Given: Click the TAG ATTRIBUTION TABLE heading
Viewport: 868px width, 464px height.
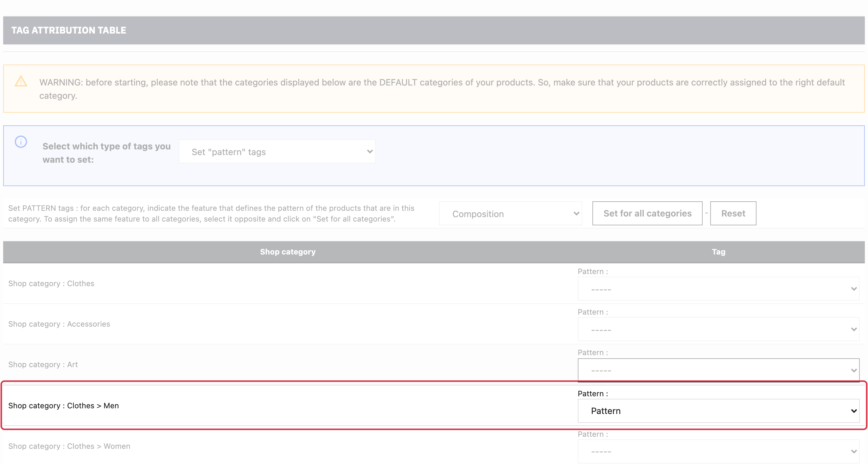Looking at the screenshot, I should tap(69, 30).
